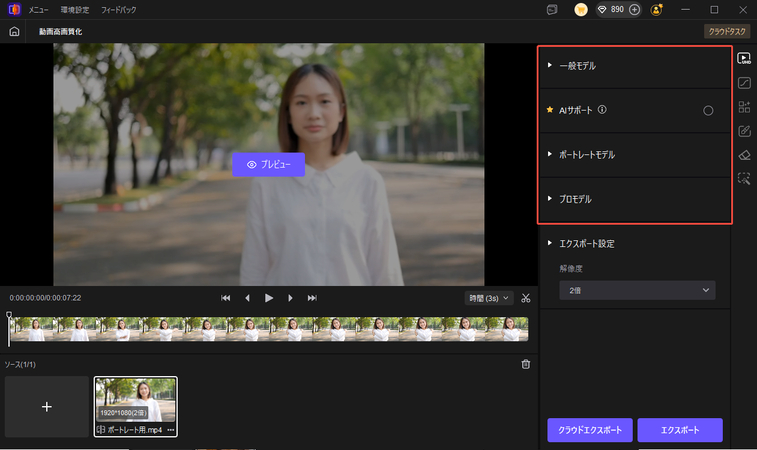
Task: Open the user account icon
Action: coord(656,9)
